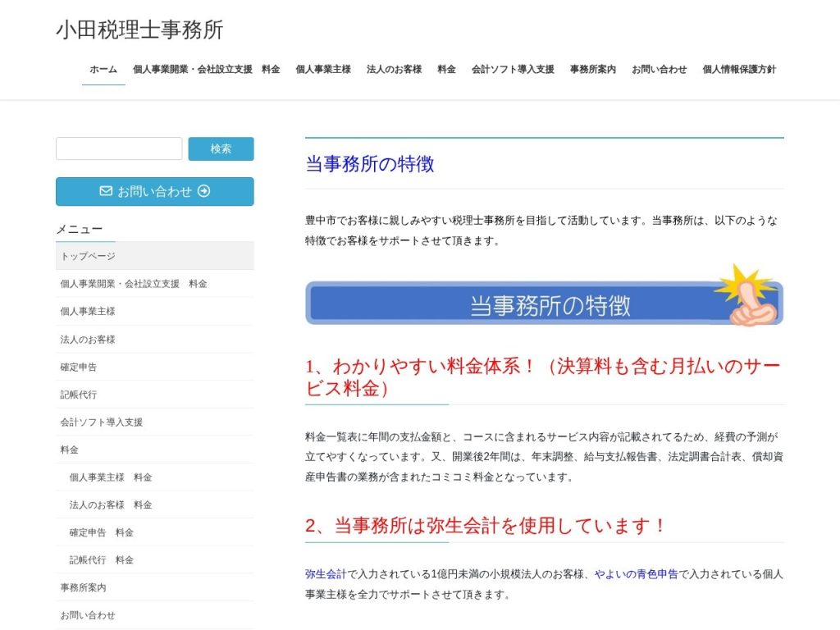Open お問い合わせ in the top navigation
Screen dimensions: 840x630
click(x=659, y=69)
